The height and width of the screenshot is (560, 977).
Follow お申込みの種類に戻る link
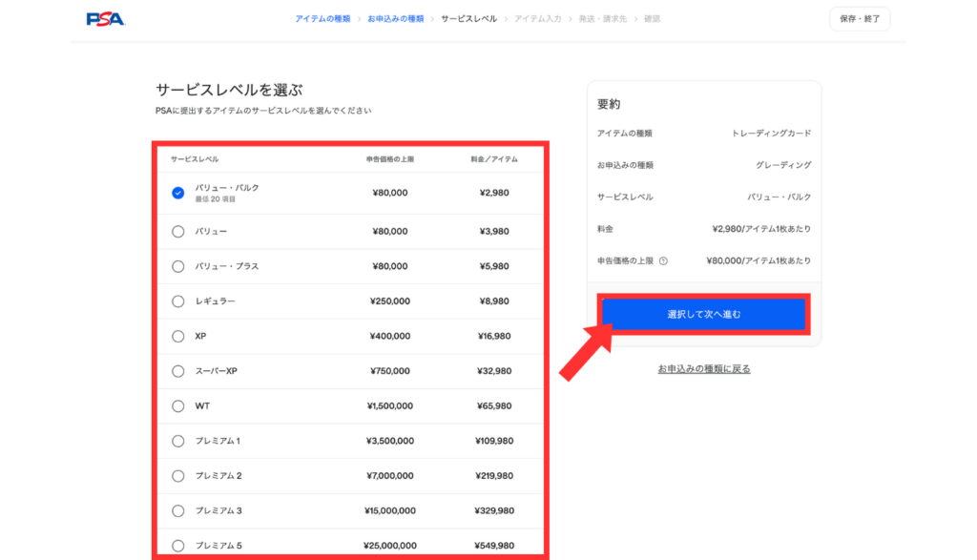(704, 369)
